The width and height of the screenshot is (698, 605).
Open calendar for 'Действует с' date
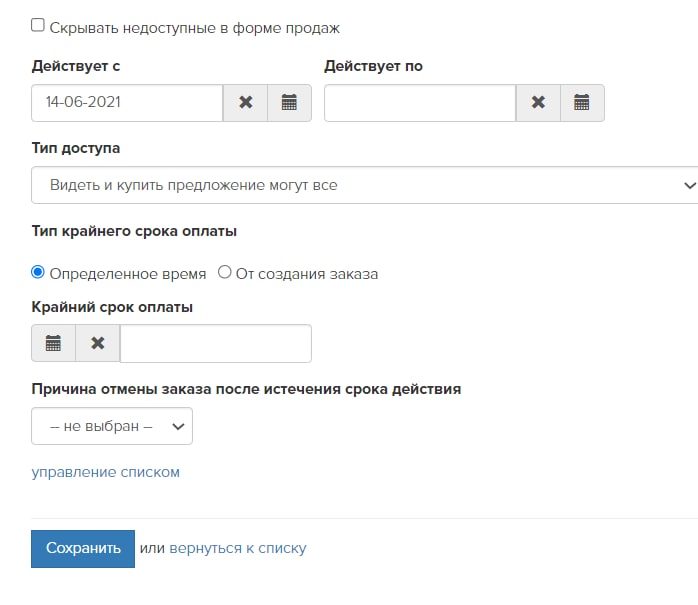(x=289, y=103)
